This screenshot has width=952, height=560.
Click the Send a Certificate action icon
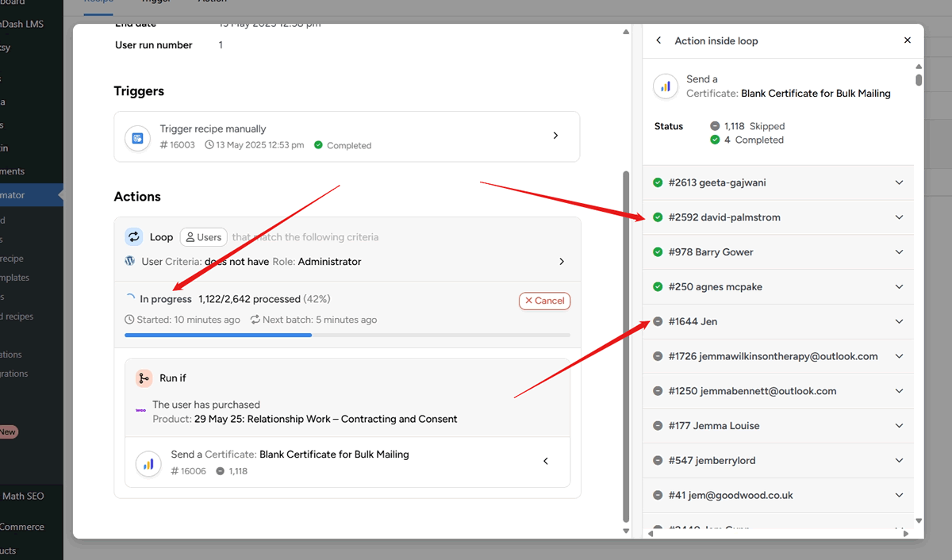[148, 463]
